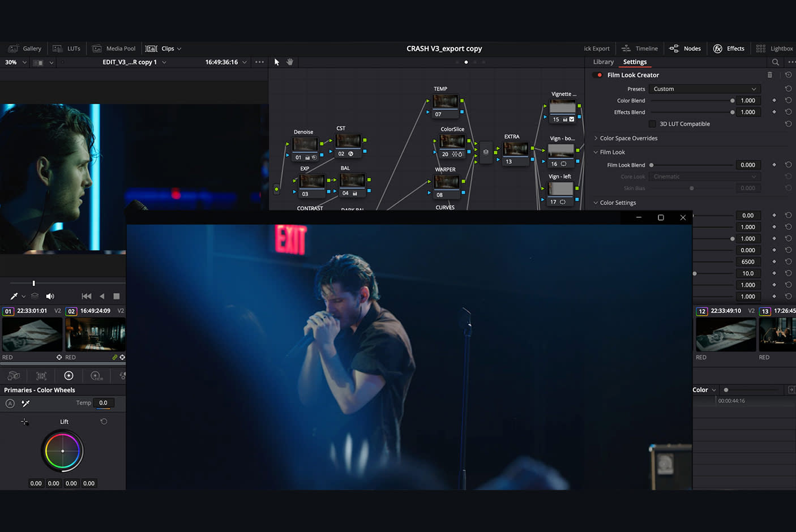Collapse the Film Look section

[x=596, y=152]
